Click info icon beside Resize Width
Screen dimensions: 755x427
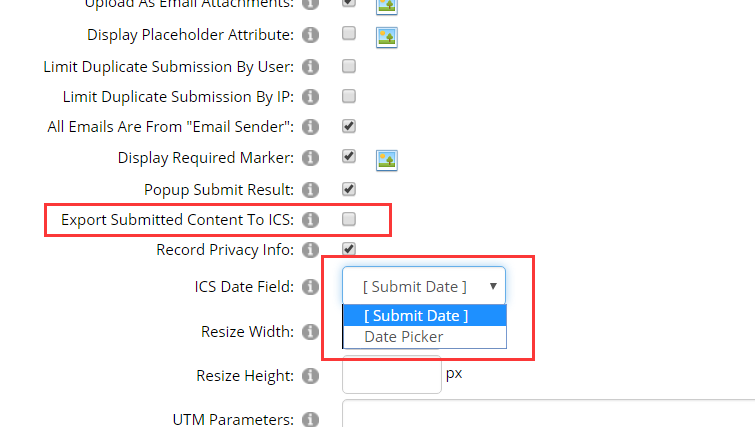[x=311, y=332]
